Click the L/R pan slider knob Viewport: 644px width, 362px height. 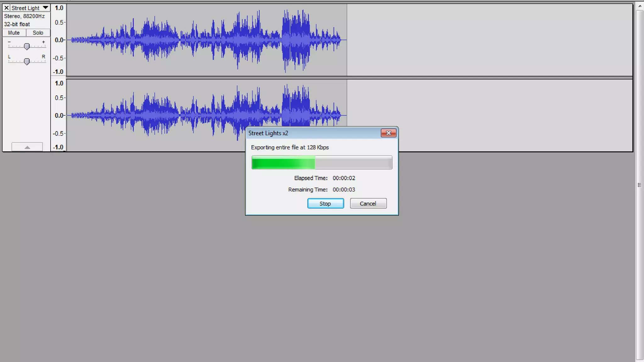coord(27,61)
